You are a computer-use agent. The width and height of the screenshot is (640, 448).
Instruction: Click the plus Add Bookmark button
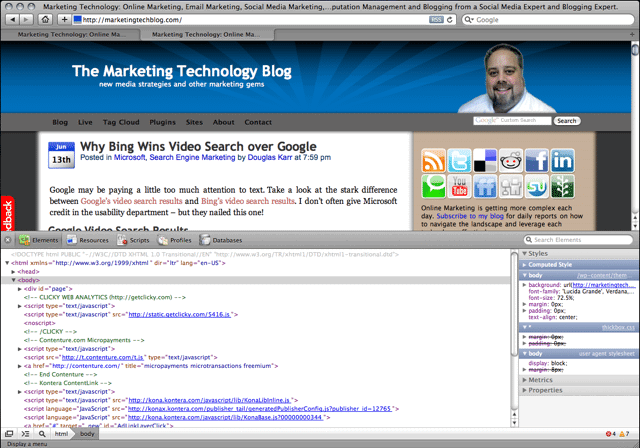point(64,20)
